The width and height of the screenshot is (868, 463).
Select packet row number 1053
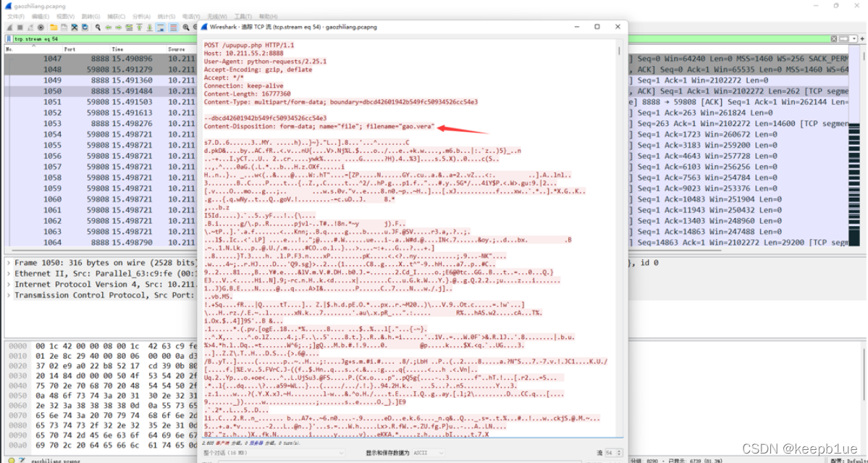click(x=101, y=123)
